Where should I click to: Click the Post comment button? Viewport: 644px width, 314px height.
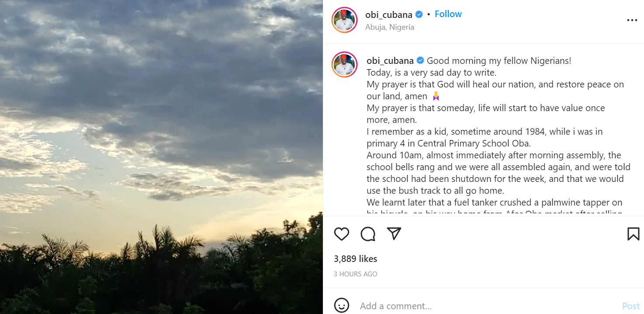point(631,306)
